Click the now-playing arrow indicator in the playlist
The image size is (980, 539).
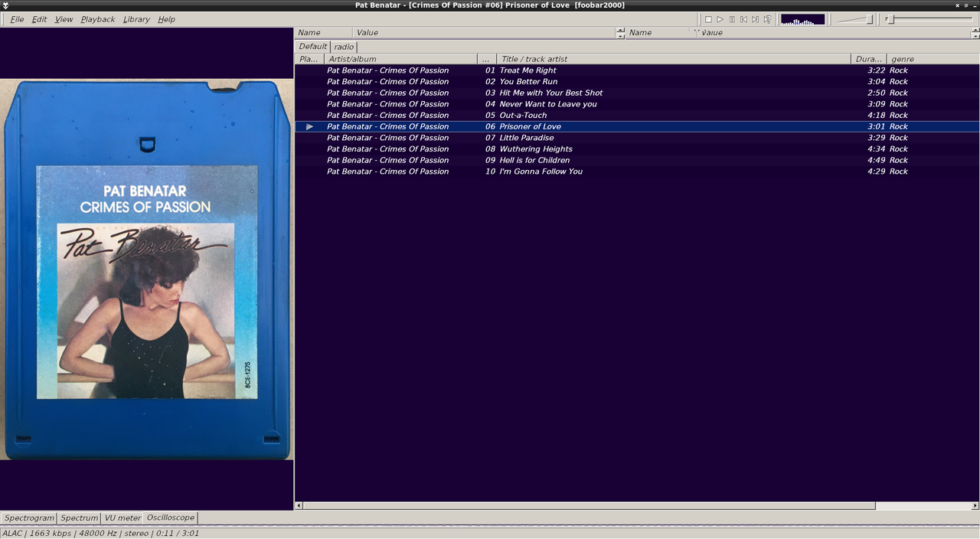point(309,126)
